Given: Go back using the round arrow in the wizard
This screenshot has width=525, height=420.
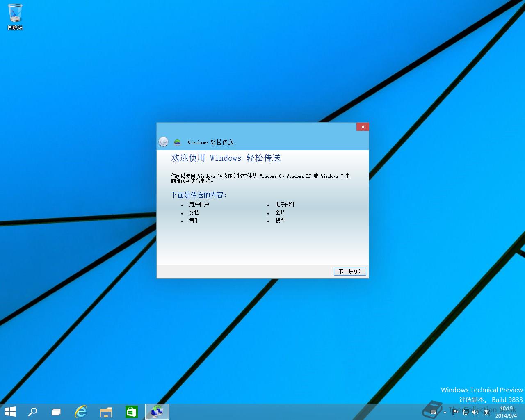Looking at the screenshot, I should [x=163, y=142].
